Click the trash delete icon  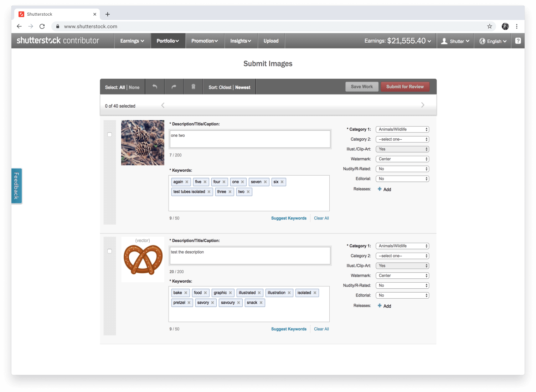pos(193,87)
